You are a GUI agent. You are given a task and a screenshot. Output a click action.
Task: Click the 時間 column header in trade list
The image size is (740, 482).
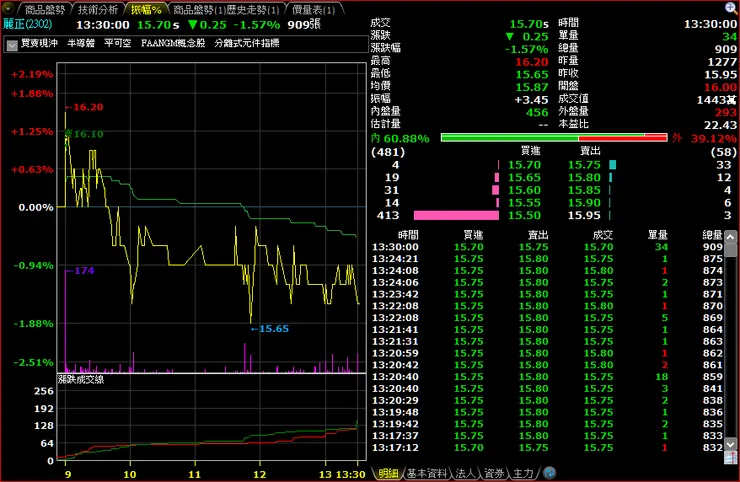[408, 235]
